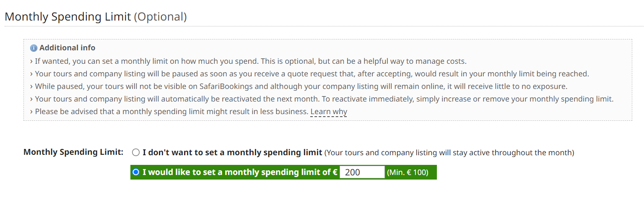Click the line about automatic reactivation next month
The image size is (644, 206).
[324, 99]
